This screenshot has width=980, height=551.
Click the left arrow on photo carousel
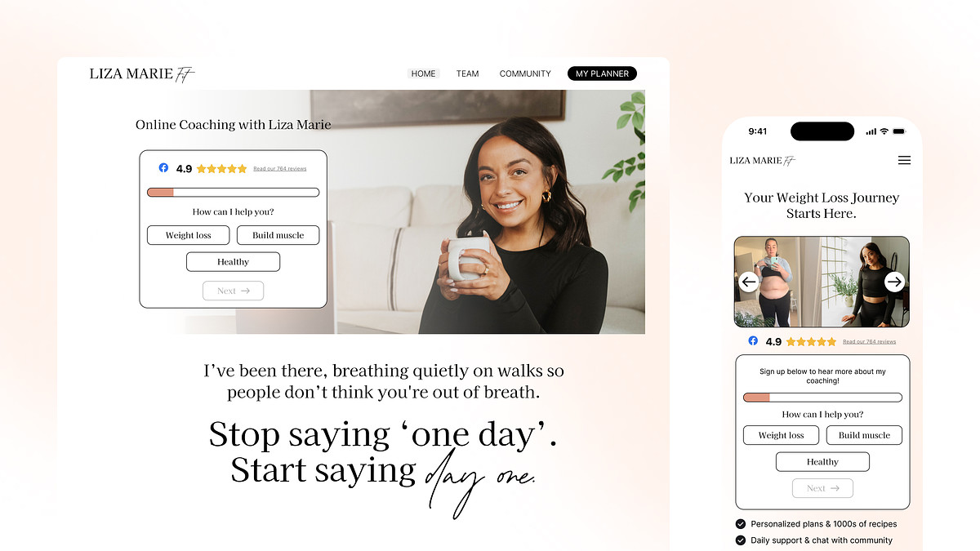pyautogui.click(x=749, y=282)
